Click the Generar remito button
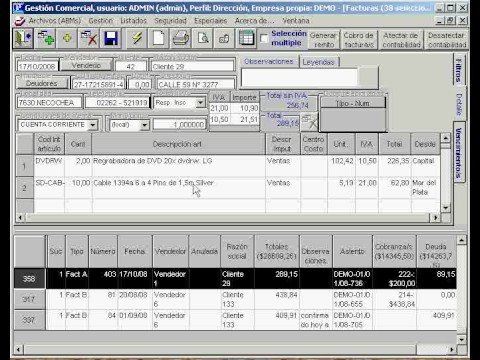Screen dimensions: 480x360 click(323, 40)
